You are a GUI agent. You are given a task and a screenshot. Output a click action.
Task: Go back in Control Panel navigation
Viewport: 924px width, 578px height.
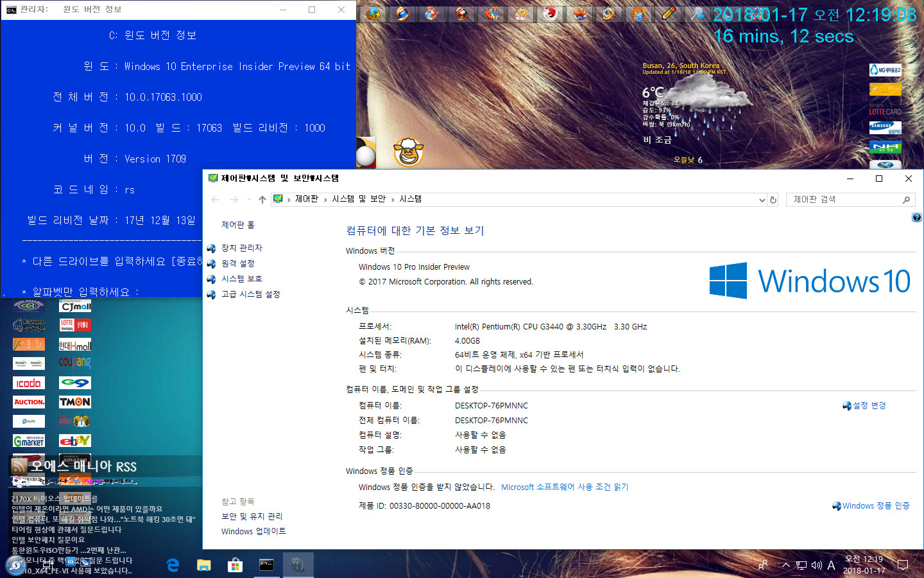(216, 200)
